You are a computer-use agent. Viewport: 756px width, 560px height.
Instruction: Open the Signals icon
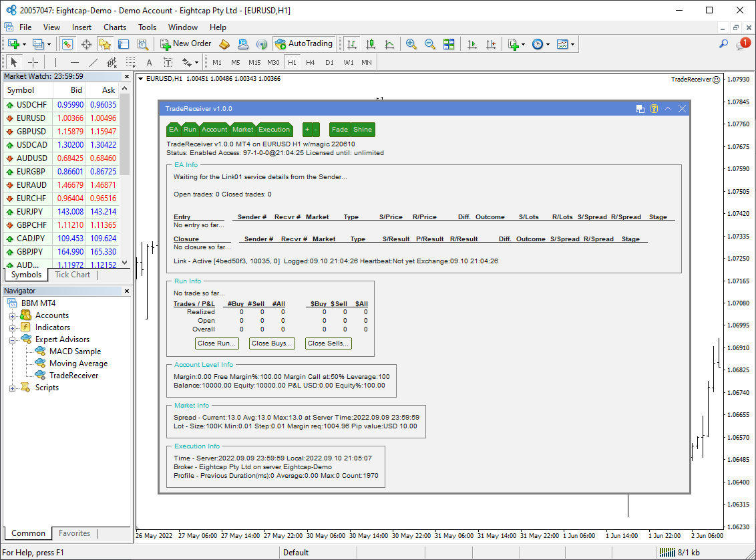[262, 44]
